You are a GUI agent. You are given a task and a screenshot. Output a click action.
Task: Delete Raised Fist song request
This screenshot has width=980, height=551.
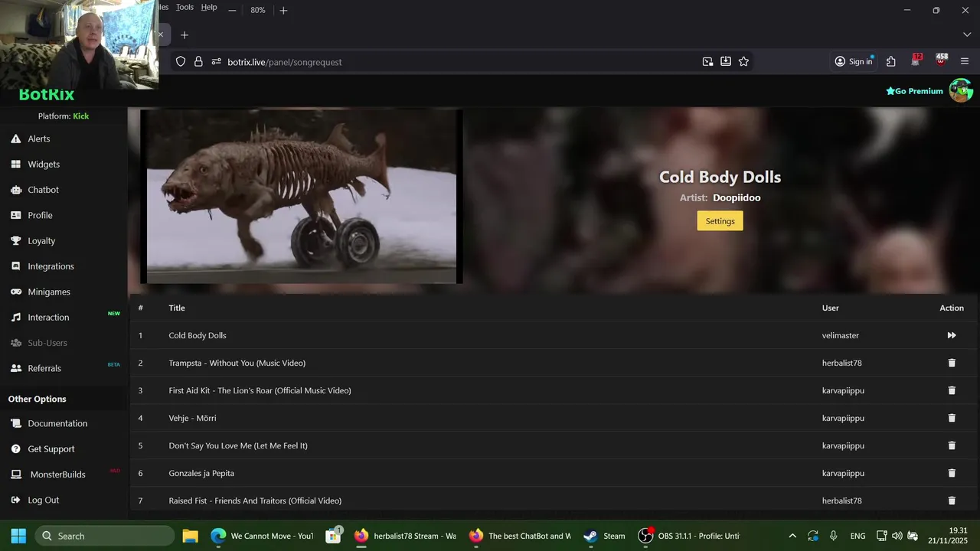[952, 500]
